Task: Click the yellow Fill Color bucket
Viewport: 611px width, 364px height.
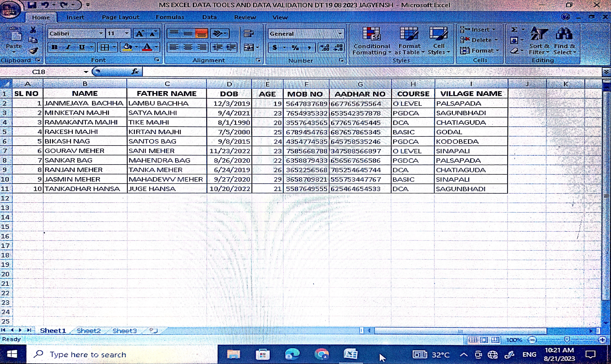Action: pyautogui.click(x=127, y=47)
